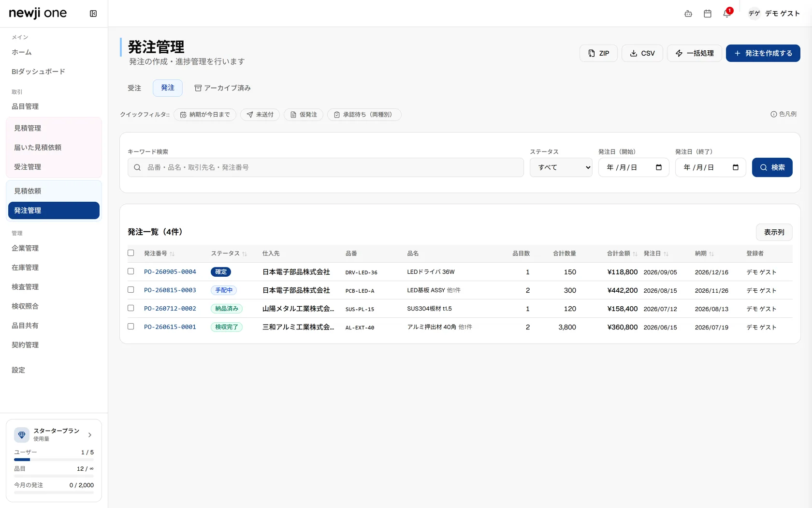Screen dimensions: 812x508
Task: Toggle the select-all checkbox in table header
Action: 130,253
